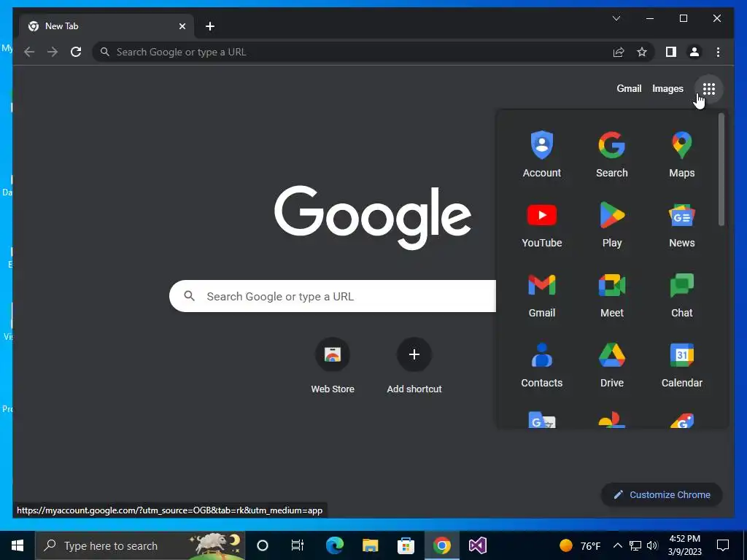
Task: Open Google Search app icon
Action: [x=612, y=155]
